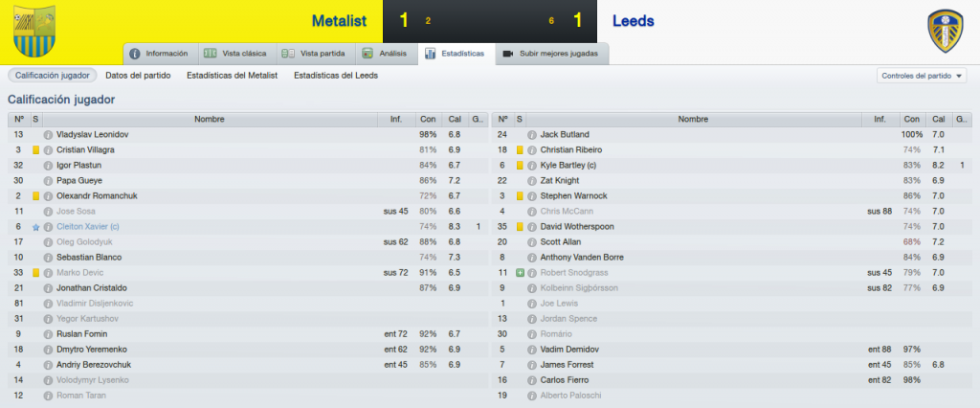Open Datos del partido section
Image resolution: width=980 pixels, height=408 pixels.
click(x=138, y=75)
